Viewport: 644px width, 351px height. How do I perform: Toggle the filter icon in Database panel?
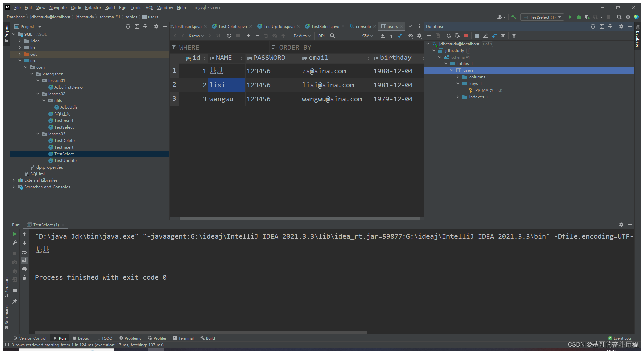[x=514, y=36]
